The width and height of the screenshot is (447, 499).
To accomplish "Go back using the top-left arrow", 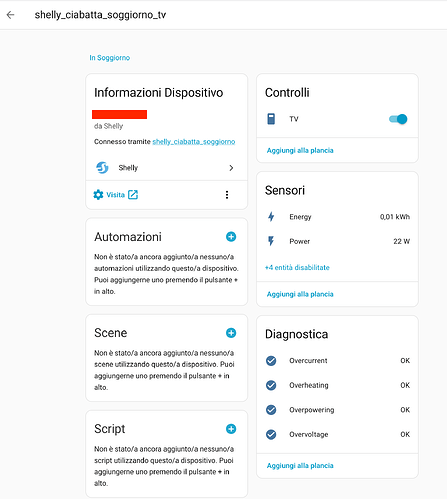I will pos(11,15).
